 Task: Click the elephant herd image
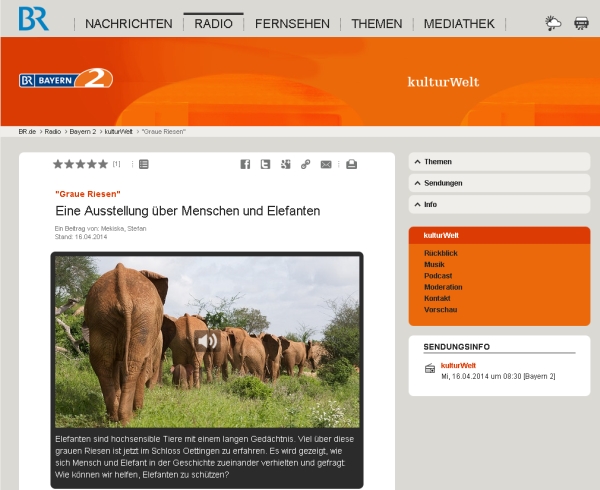pos(207,342)
